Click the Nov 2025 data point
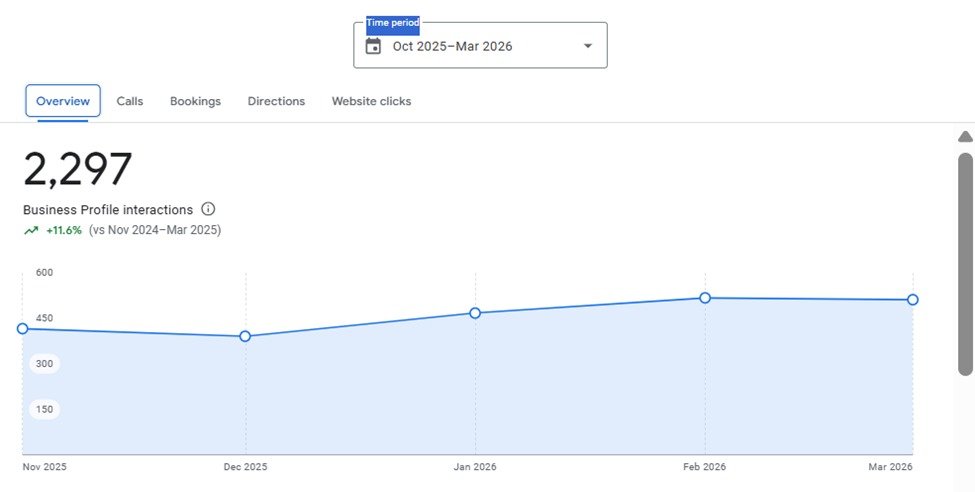This screenshot has height=492, width=975. [22, 328]
